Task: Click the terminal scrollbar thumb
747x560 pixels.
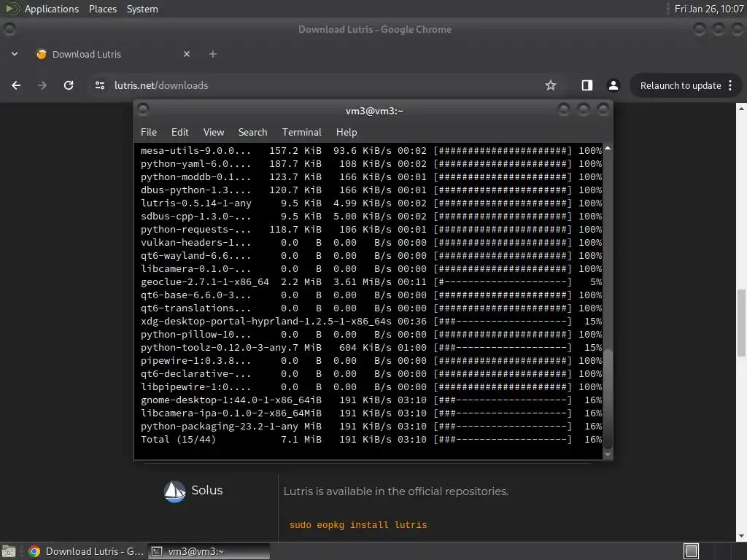Action: pyautogui.click(x=608, y=399)
